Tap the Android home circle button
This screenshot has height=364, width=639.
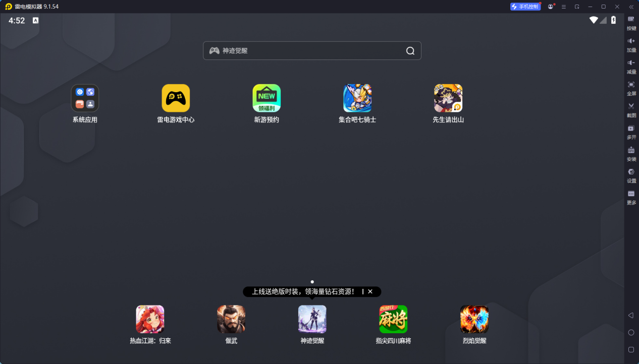click(x=631, y=332)
